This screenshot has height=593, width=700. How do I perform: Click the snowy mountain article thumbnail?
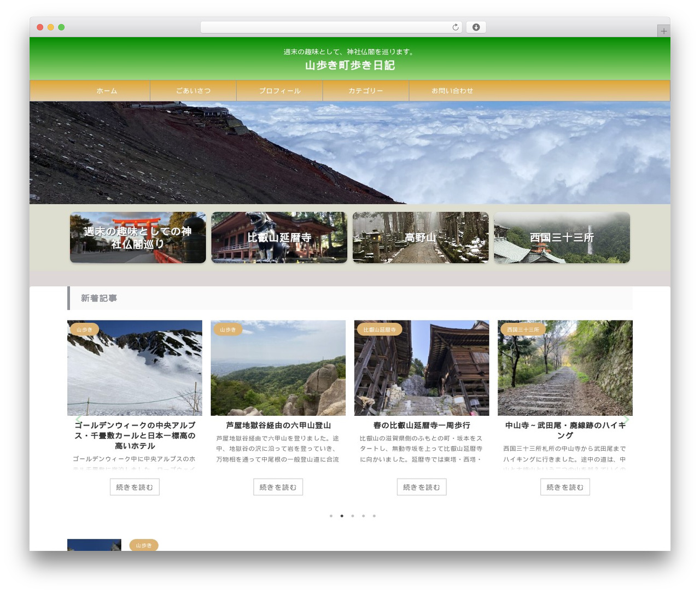135,368
